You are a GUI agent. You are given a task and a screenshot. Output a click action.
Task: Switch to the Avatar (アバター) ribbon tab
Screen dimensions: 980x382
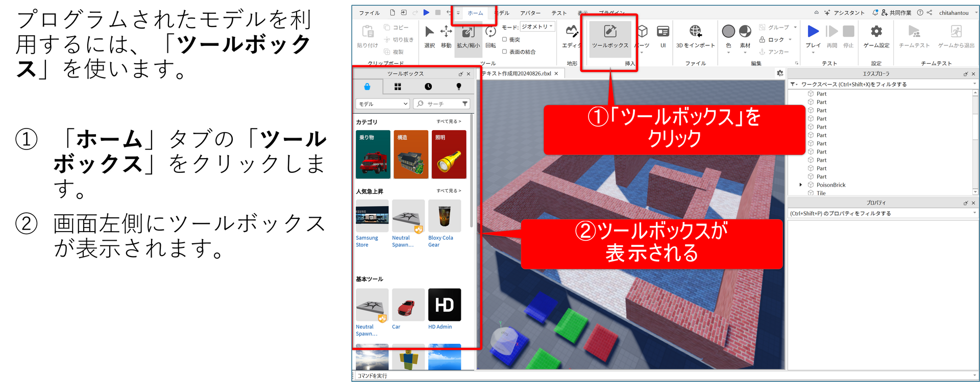click(x=530, y=13)
